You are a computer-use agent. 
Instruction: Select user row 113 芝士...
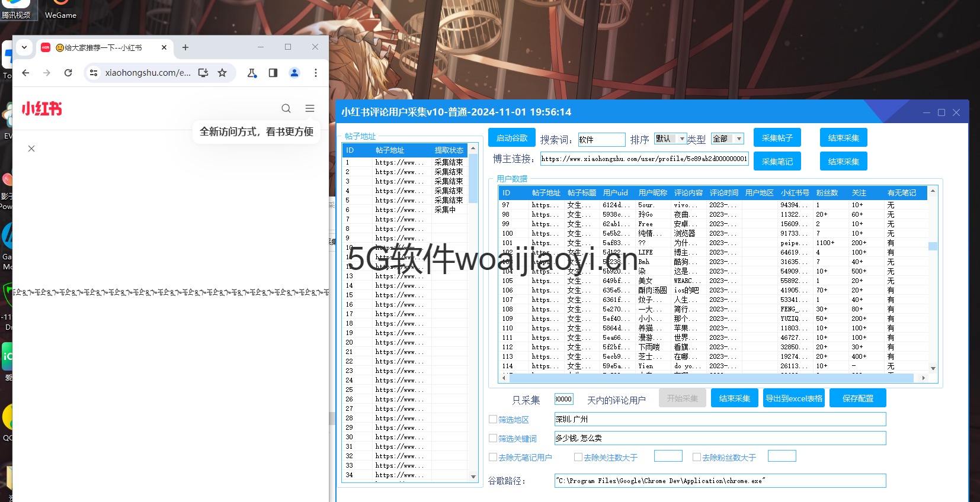713,356
